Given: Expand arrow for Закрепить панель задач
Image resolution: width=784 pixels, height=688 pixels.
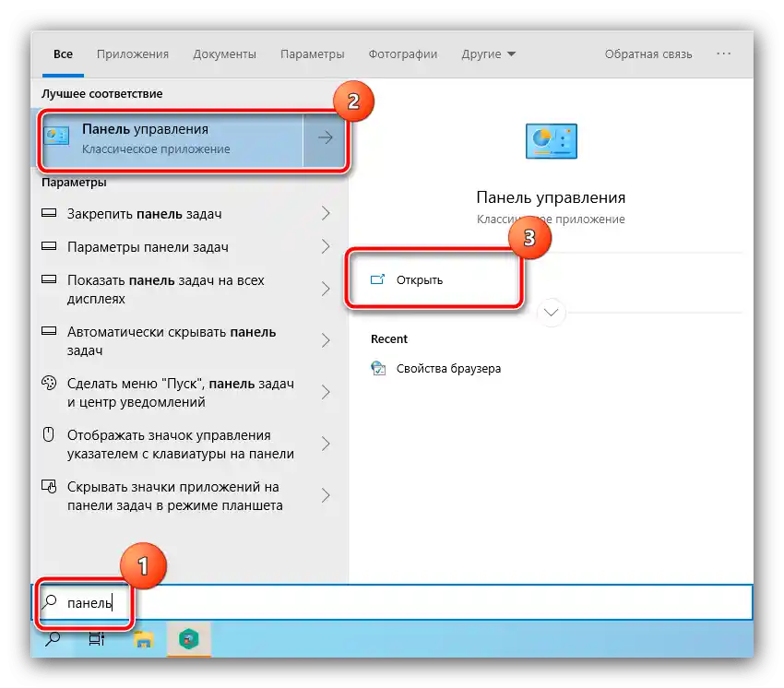Looking at the screenshot, I should [326, 213].
